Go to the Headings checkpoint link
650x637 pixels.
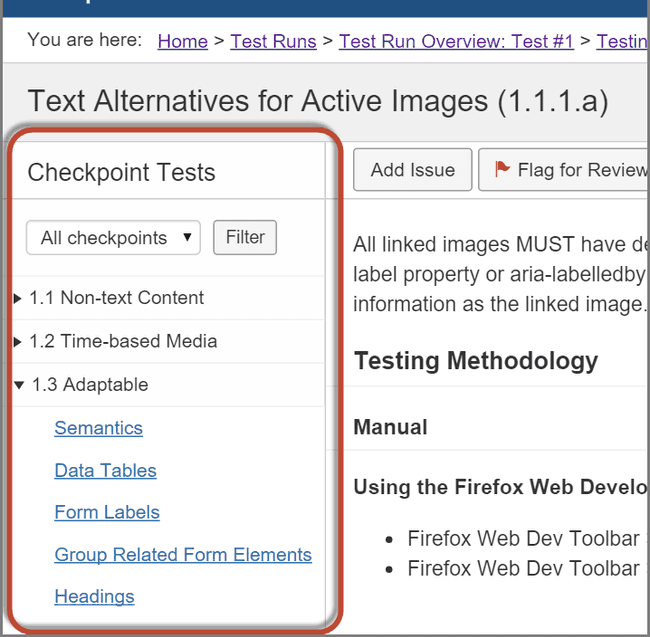pyautogui.click(x=94, y=596)
